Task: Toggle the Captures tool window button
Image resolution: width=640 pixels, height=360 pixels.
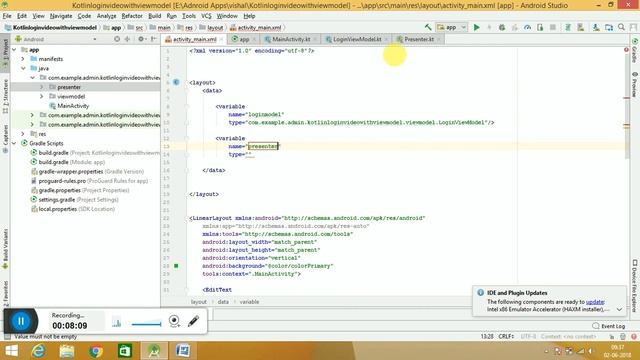Action: (5, 139)
